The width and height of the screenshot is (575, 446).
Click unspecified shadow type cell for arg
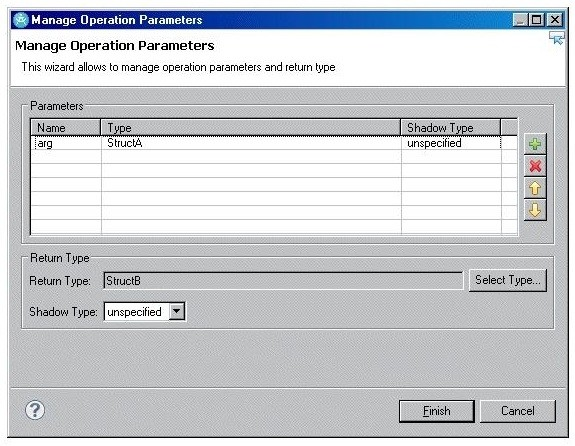pos(451,143)
